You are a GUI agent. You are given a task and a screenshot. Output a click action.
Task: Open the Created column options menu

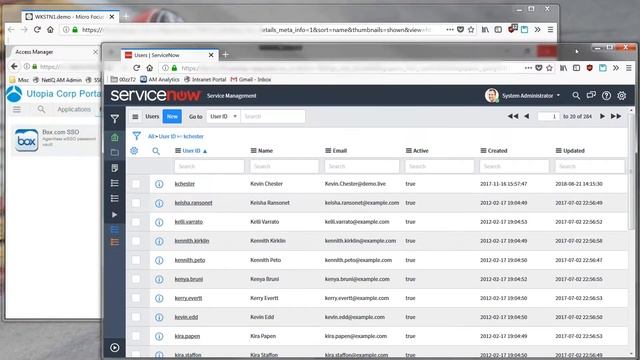[484, 151]
